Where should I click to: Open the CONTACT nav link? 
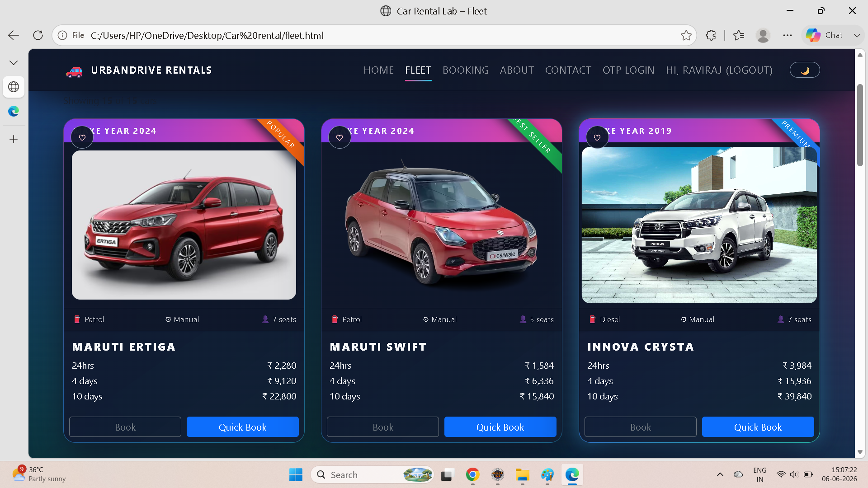(x=568, y=70)
